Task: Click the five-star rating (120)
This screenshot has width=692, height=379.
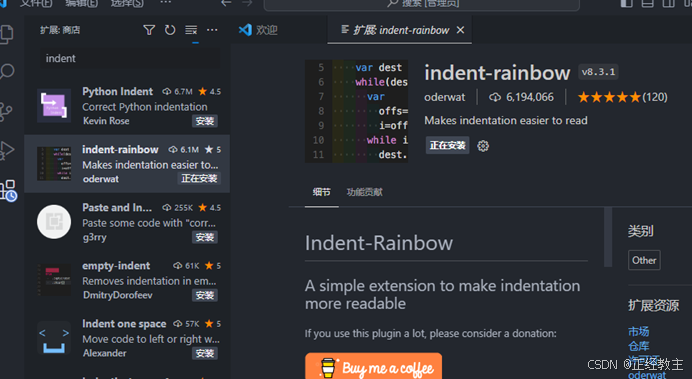Action: (x=622, y=97)
